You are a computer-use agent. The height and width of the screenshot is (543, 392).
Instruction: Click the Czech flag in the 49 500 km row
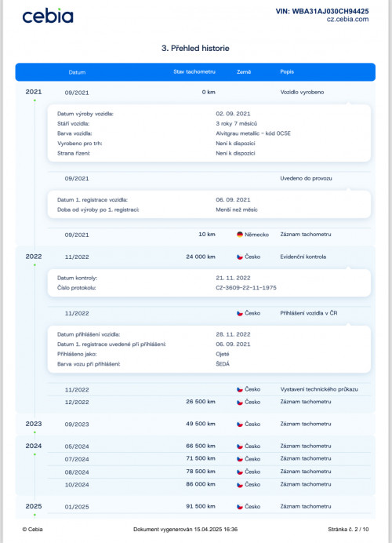click(240, 425)
